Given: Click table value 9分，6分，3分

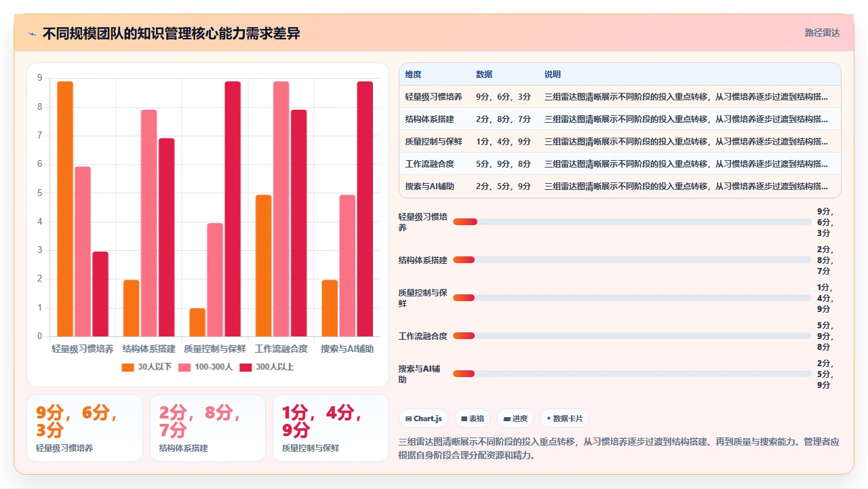Looking at the screenshot, I should tap(503, 97).
